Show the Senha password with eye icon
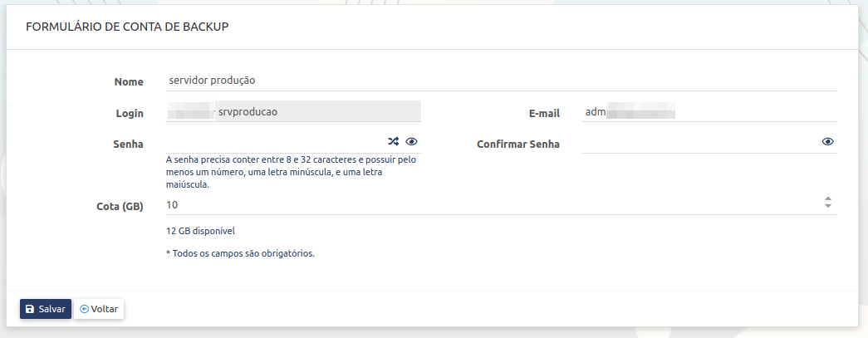The width and height of the screenshot is (868, 338). (411, 142)
